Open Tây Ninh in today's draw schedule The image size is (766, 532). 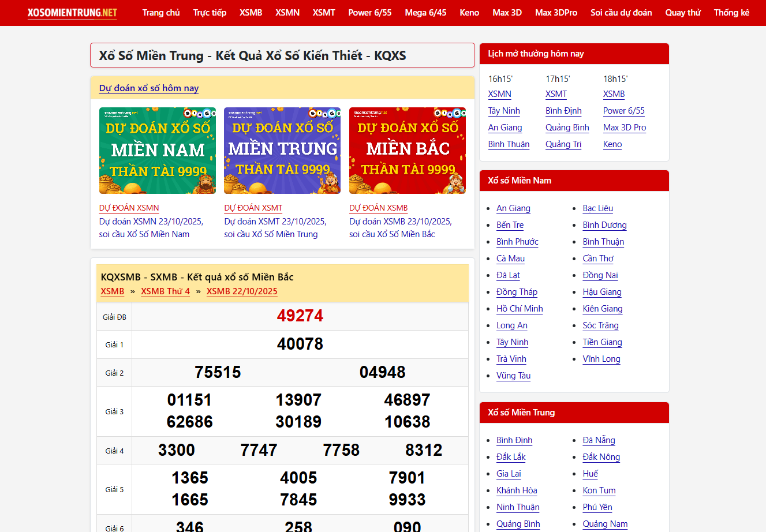504,111
